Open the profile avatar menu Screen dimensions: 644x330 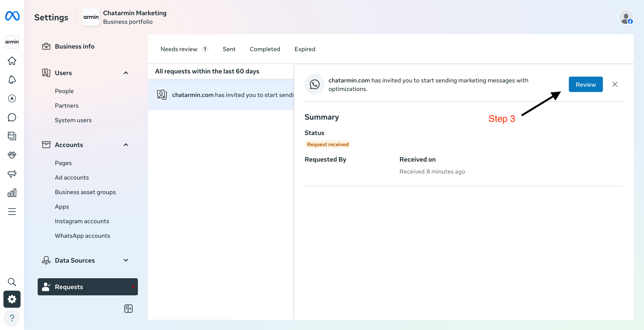[x=625, y=17]
